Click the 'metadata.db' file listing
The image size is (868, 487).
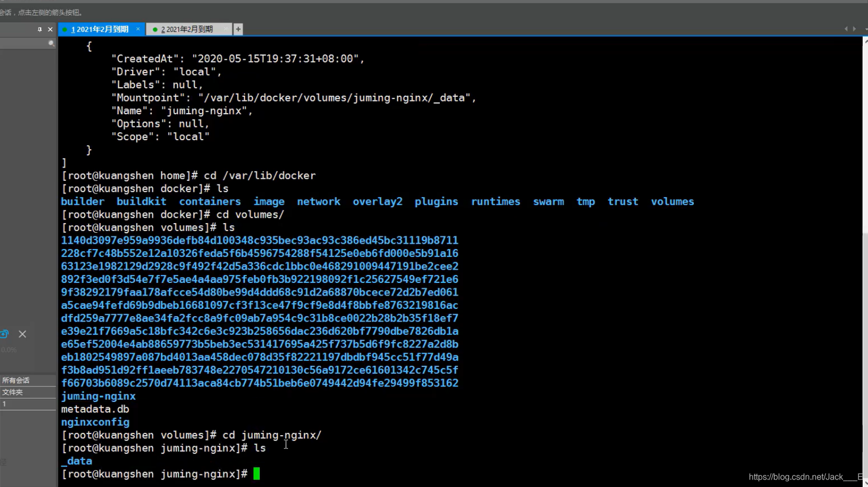[x=95, y=409]
